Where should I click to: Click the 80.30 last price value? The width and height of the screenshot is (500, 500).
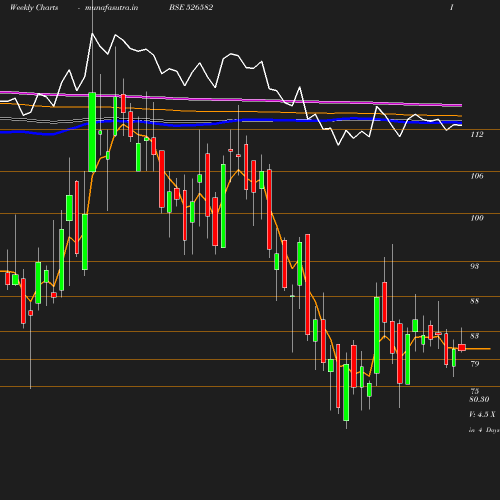(479, 399)
